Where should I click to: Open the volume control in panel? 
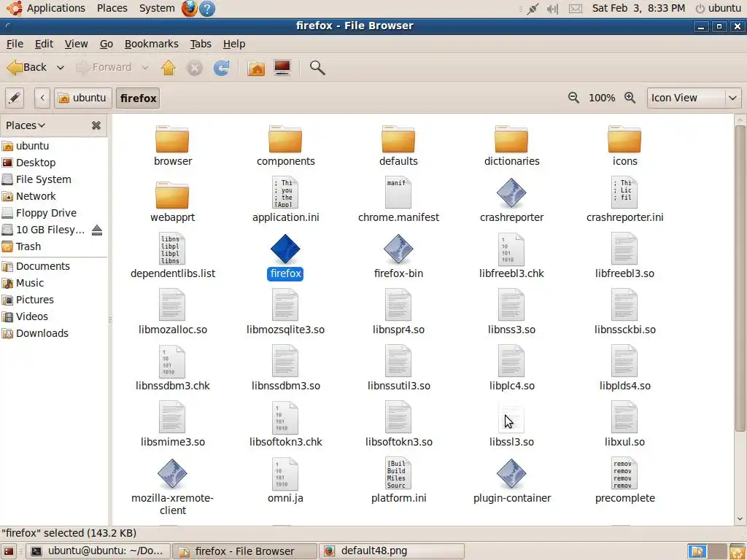pyautogui.click(x=553, y=9)
